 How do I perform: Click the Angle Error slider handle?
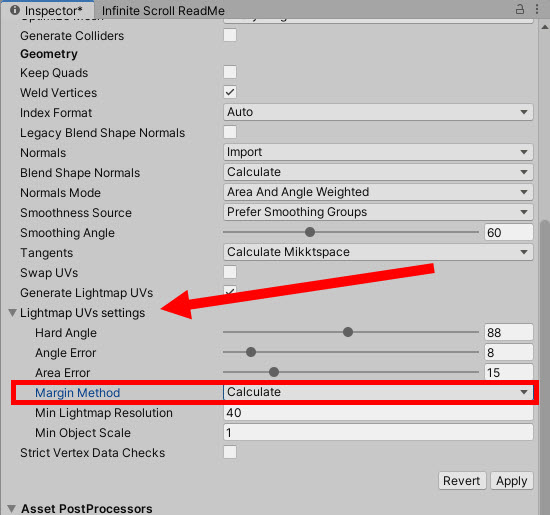click(251, 352)
